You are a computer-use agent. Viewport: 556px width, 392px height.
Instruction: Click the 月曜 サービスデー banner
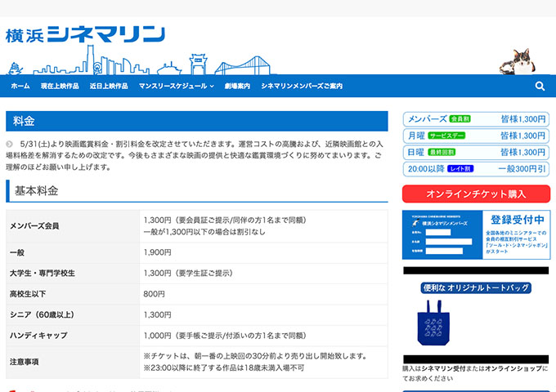(x=476, y=136)
